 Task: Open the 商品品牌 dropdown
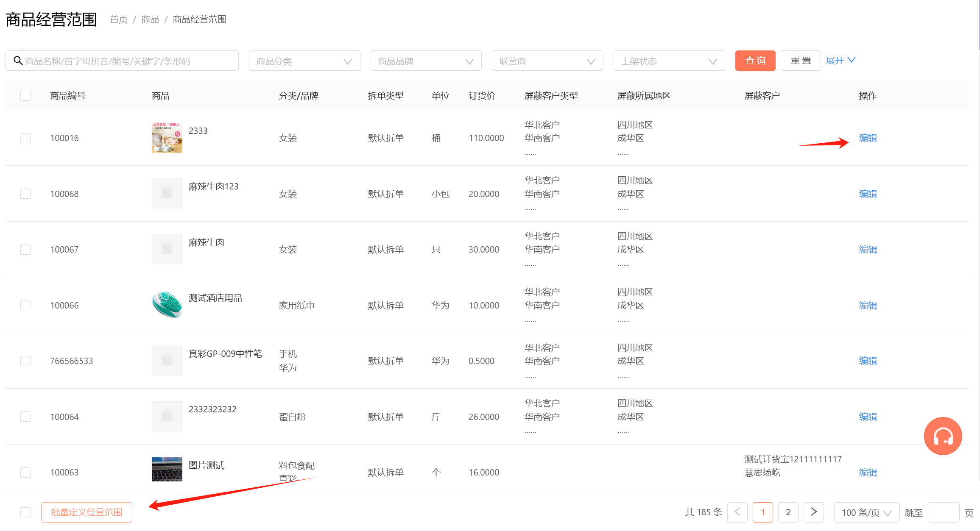(426, 61)
